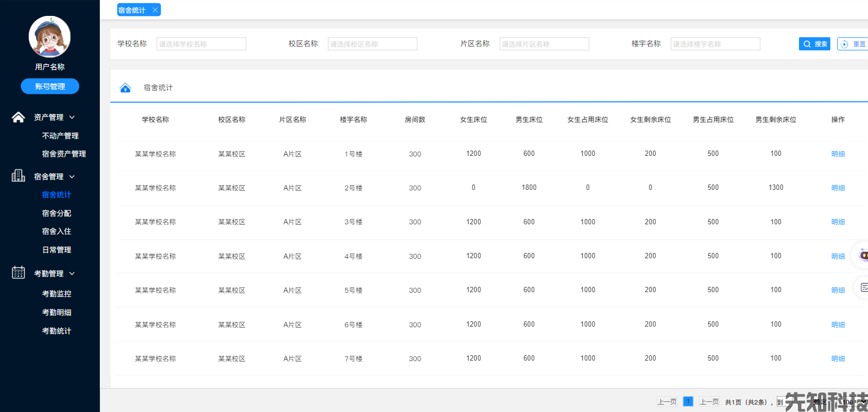Open 明细 for the 4号楼 row
The height and width of the screenshot is (412, 868).
(838, 256)
